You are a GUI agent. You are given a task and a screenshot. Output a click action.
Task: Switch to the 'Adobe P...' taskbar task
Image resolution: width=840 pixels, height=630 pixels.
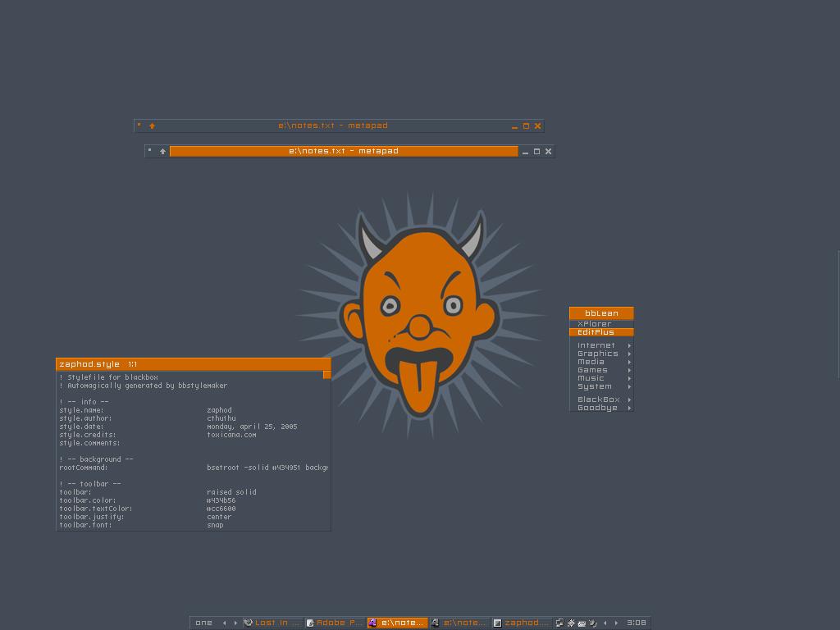(336, 623)
